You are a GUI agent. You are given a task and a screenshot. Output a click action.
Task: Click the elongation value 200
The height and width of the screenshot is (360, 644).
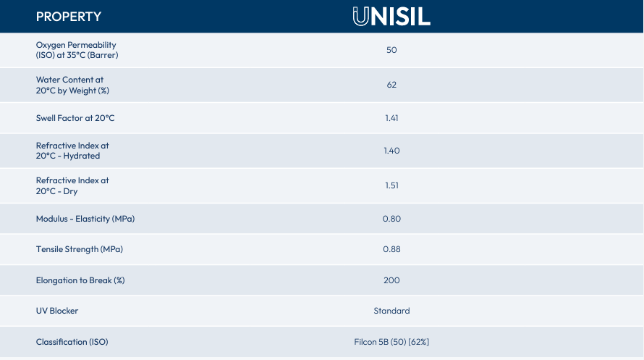pyautogui.click(x=391, y=280)
